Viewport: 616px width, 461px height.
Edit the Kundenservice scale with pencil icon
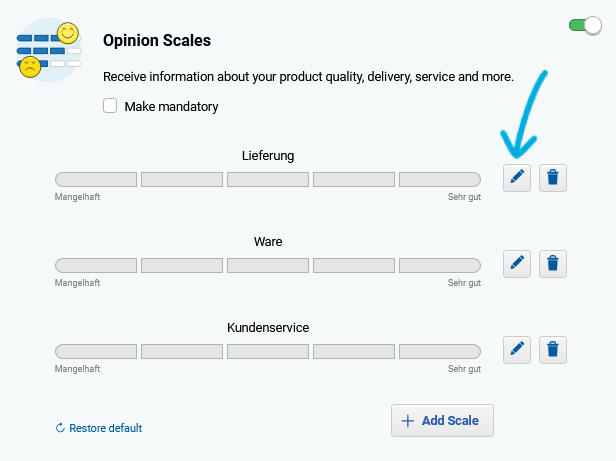click(517, 350)
